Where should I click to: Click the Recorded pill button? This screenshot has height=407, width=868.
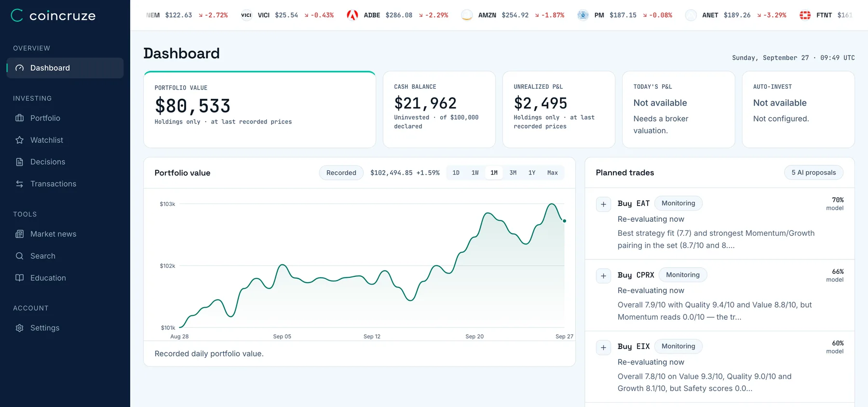[x=341, y=173]
